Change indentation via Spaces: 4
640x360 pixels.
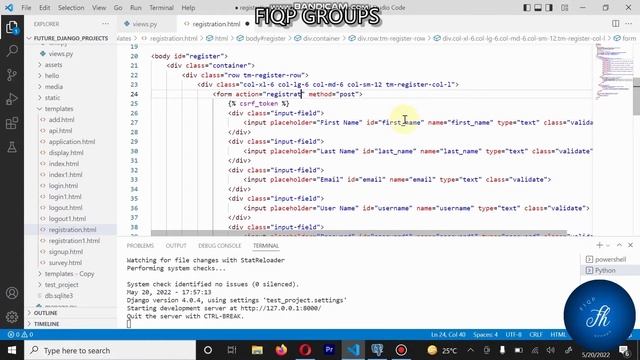pos(485,334)
